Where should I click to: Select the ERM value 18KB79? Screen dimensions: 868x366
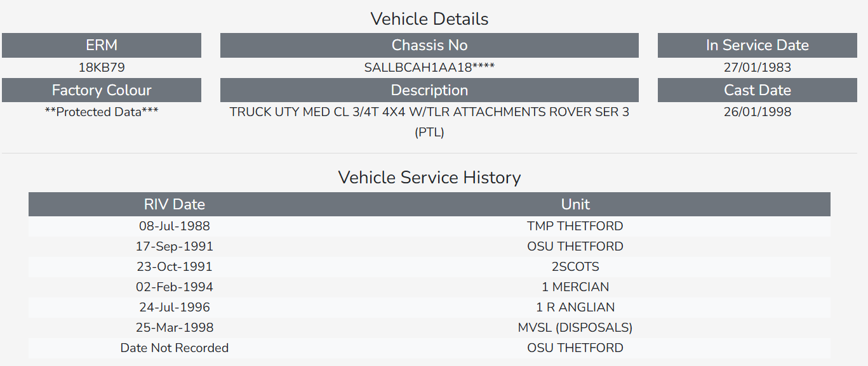[102, 67]
